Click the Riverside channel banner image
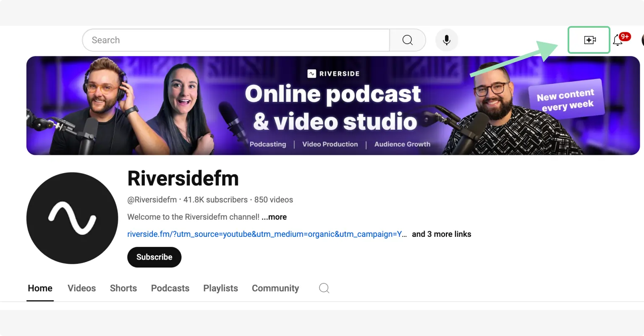The image size is (644, 336). pos(333,105)
